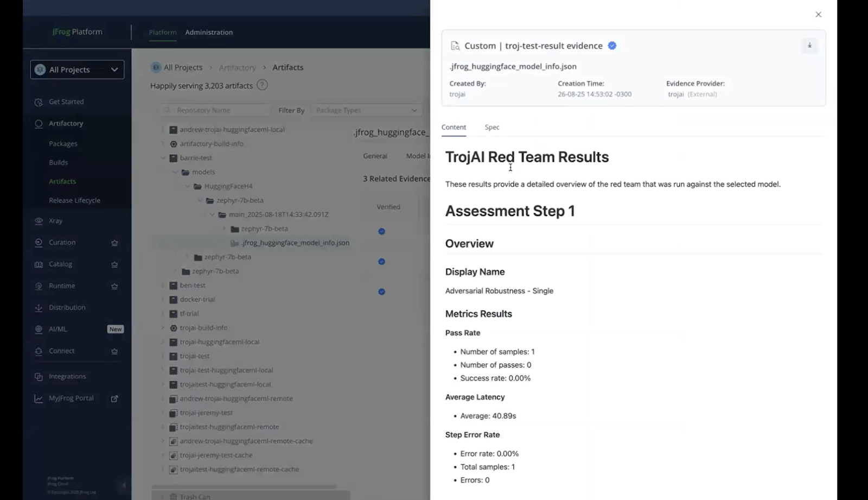This screenshot has height=500, width=868.
Task: Click the crown icon beside Curation
Action: point(114,243)
